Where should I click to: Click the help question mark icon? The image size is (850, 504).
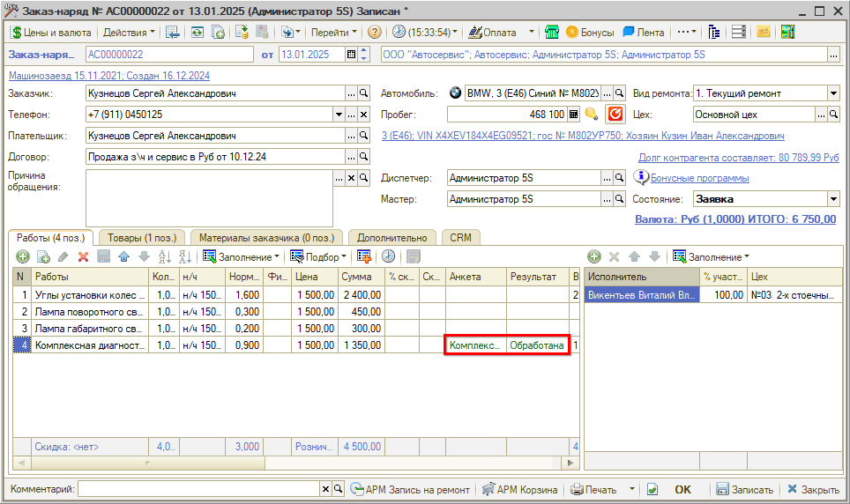tap(375, 33)
